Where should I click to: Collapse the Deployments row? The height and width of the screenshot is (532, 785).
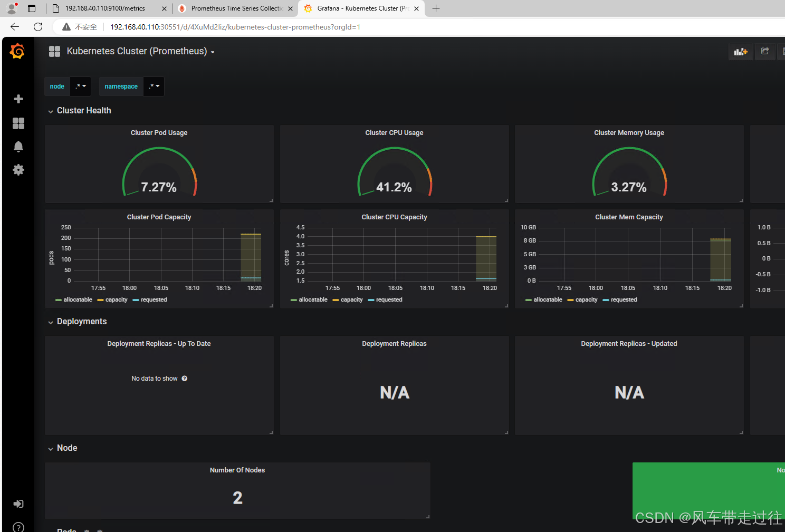[78, 322]
